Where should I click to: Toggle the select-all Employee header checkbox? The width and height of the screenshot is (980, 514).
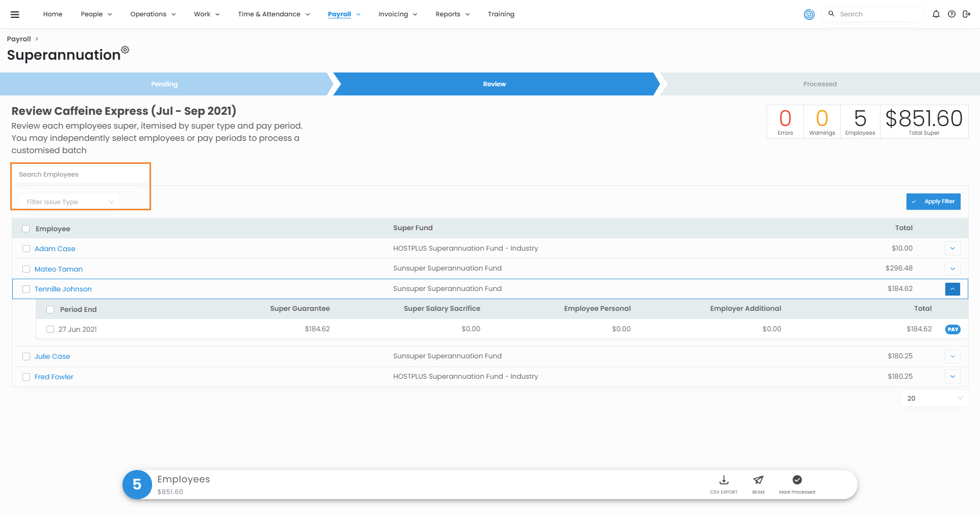[26, 229]
